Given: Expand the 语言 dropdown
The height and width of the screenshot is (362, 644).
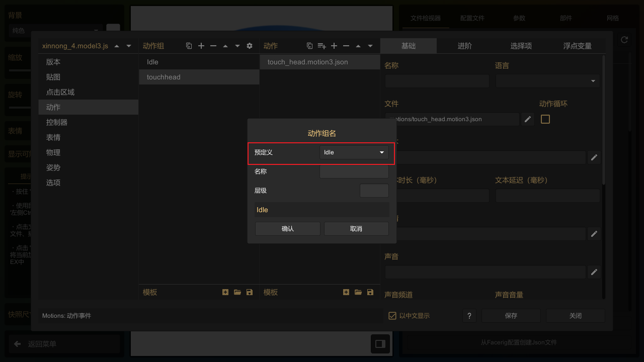Looking at the screenshot, I should point(548,81).
